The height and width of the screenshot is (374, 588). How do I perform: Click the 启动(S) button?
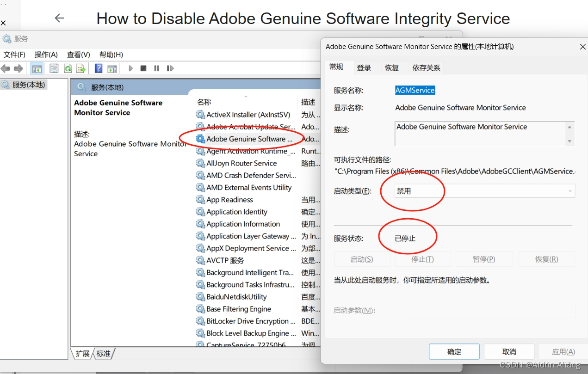[362, 259]
